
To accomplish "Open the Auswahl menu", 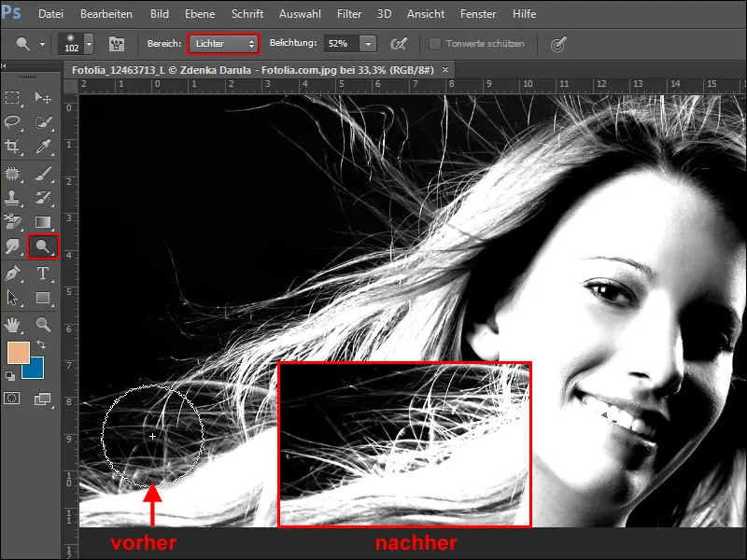I will [x=300, y=14].
